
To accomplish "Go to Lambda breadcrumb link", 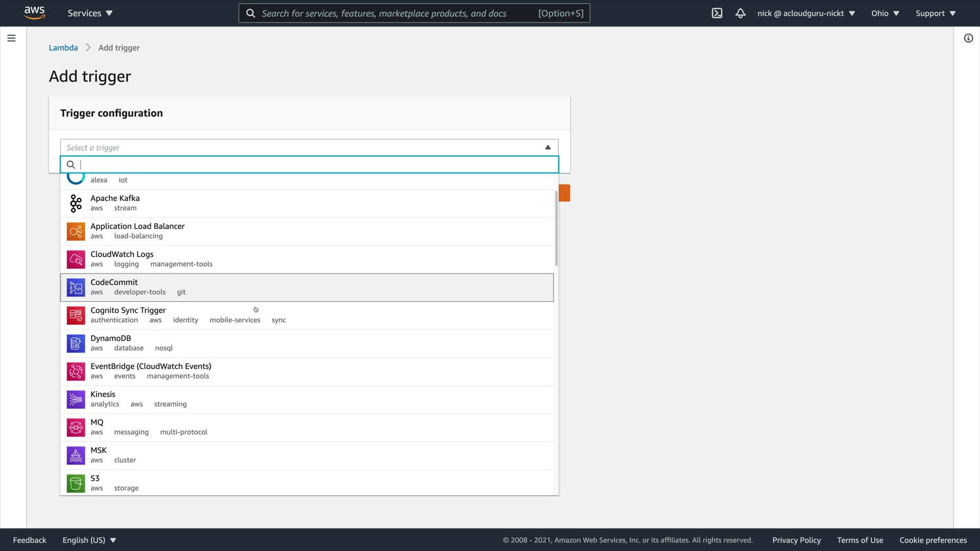I will click(x=63, y=47).
